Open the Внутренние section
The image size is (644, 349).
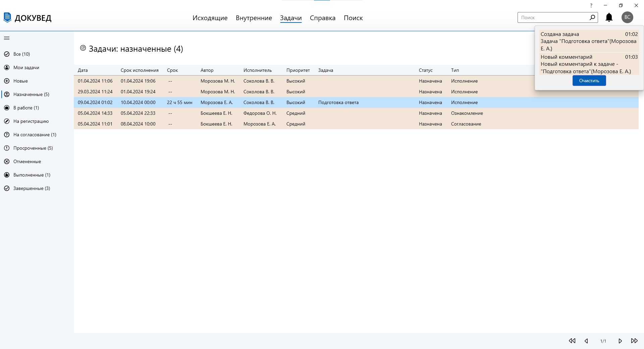[x=254, y=18]
